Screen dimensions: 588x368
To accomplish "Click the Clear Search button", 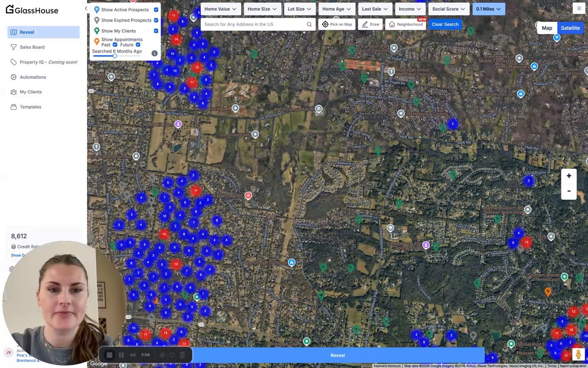I will (445, 24).
